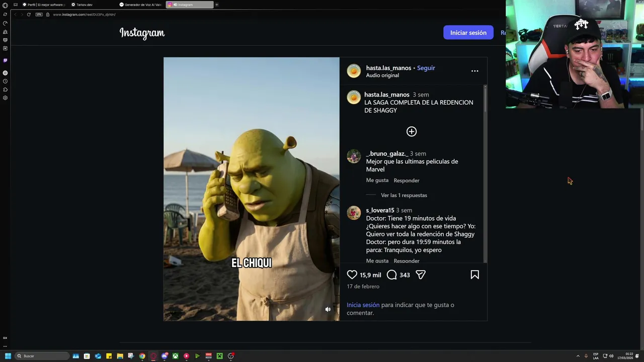
Task: Click the post date 17 de febrero
Action: (363, 287)
